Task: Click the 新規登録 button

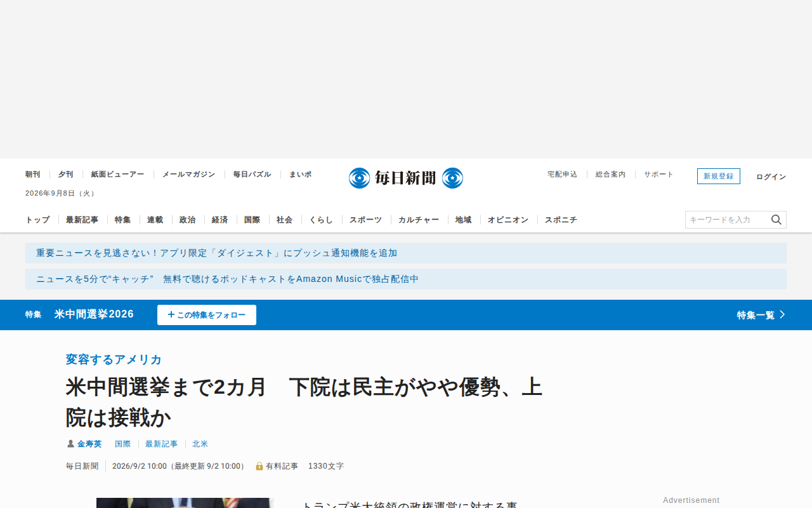Action: click(719, 176)
